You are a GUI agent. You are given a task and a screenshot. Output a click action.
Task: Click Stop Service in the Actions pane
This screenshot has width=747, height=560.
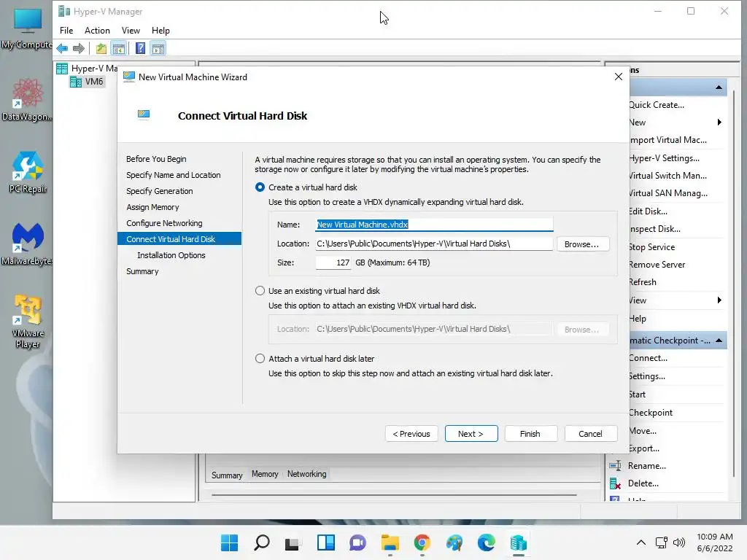[x=651, y=247]
